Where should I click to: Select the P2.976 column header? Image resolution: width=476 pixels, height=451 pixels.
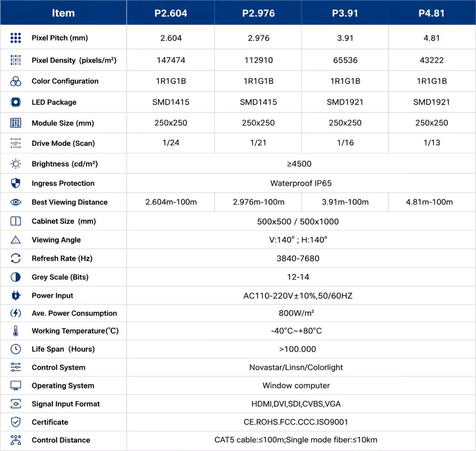(258, 13)
